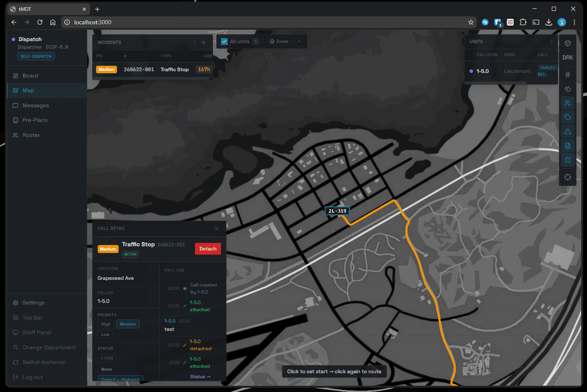Viewport: 587px width, 392px height.
Task: Click Log out in the sidebar
Action: pos(47,377)
